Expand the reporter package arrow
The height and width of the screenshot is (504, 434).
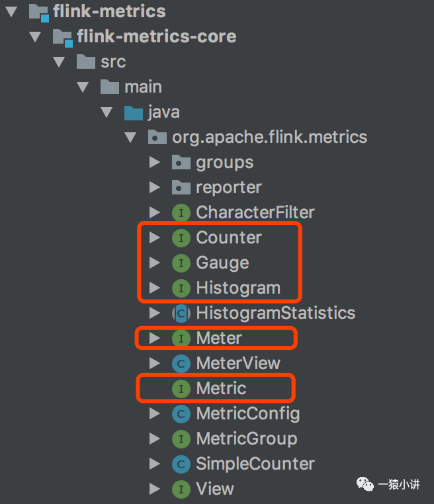(x=154, y=187)
